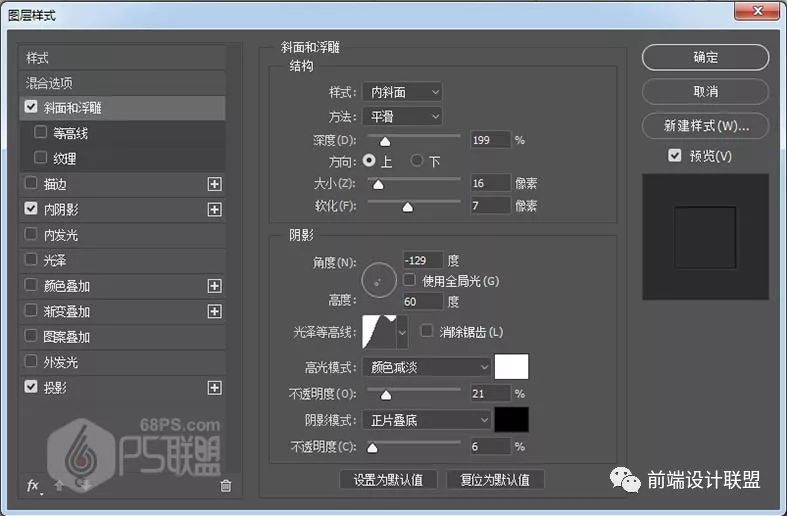The height and width of the screenshot is (516, 787).
Task: Add another Inner Shadow (内阴影) with plus icon
Action: pyautogui.click(x=214, y=209)
